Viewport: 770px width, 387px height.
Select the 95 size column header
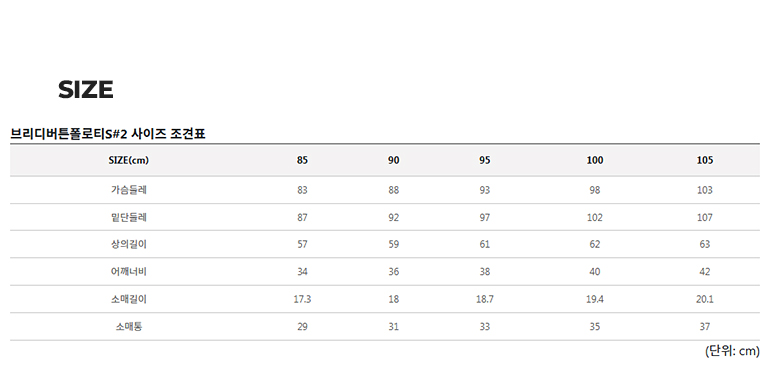(x=485, y=160)
